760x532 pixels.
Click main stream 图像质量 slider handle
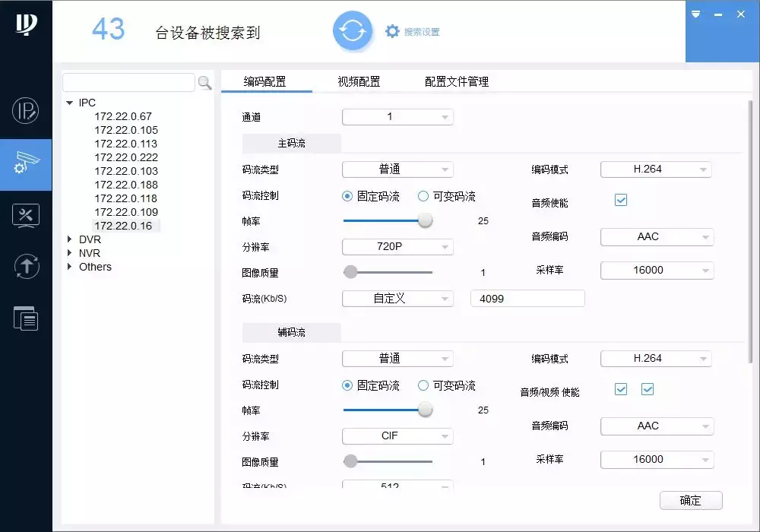tap(350, 272)
